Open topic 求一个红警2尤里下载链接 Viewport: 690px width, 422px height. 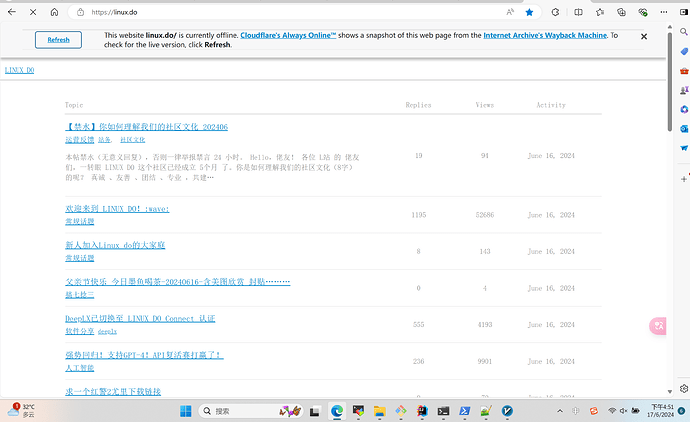coord(113,391)
